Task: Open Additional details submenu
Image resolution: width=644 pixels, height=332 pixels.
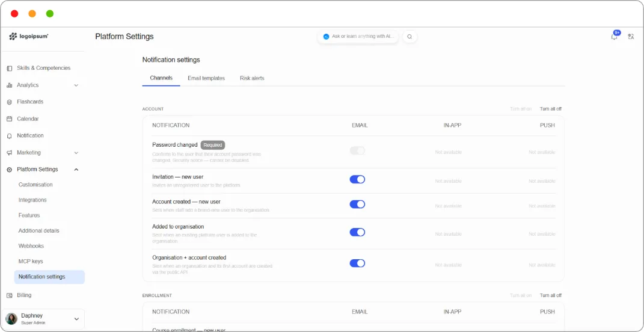Action: [x=39, y=230]
